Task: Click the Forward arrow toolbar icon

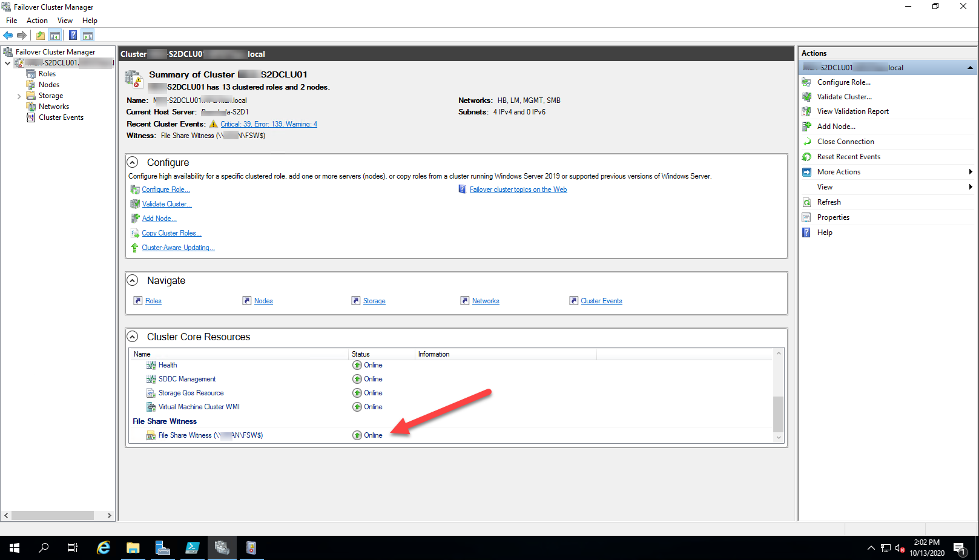Action: pos(22,35)
